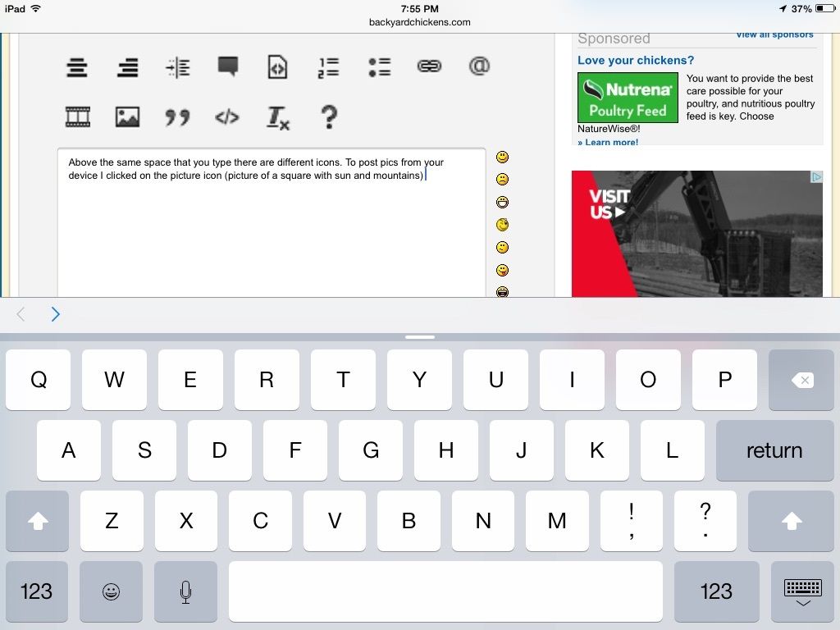Click the View all sponsors link

click(x=774, y=34)
